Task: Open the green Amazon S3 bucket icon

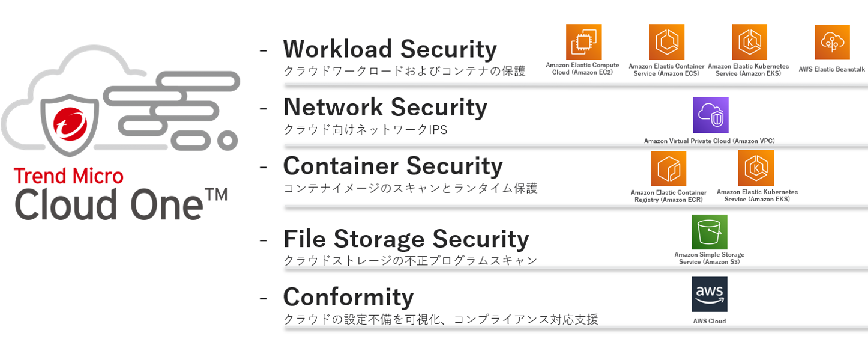Action: tap(709, 232)
